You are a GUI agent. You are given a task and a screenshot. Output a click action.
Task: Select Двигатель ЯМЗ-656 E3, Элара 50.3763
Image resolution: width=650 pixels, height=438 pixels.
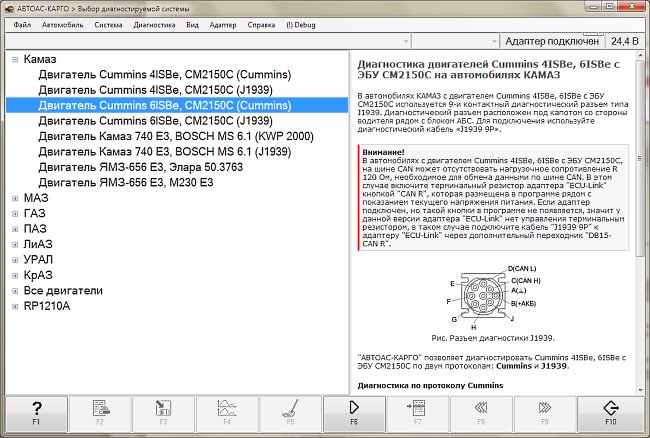tap(141, 167)
